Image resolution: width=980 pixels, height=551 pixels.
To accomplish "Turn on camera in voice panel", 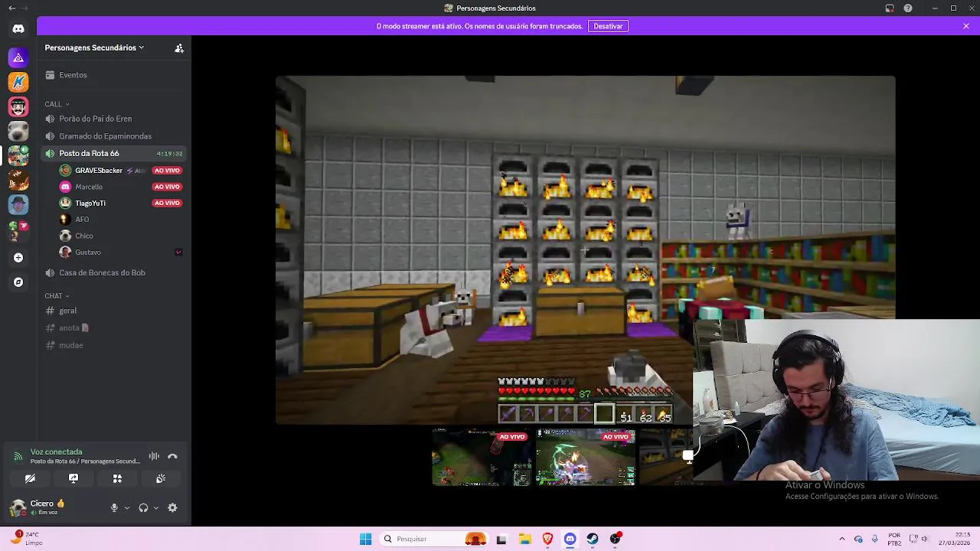I will pos(30,478).
